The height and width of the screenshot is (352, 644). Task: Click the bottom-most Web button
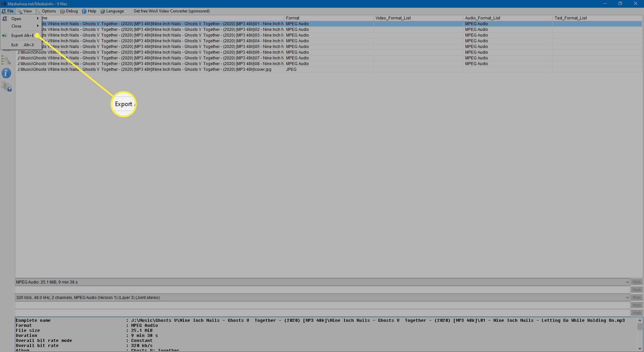(637, 313)
